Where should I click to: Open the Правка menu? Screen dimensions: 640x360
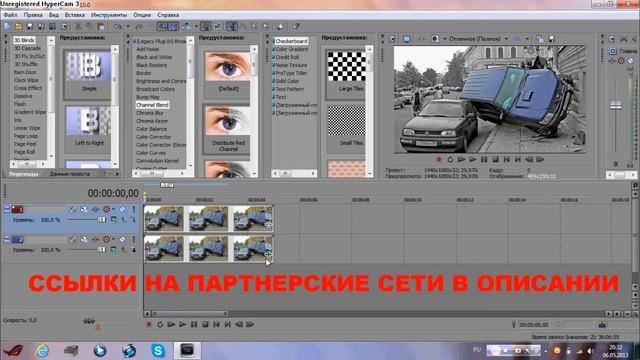pos(33,15)
